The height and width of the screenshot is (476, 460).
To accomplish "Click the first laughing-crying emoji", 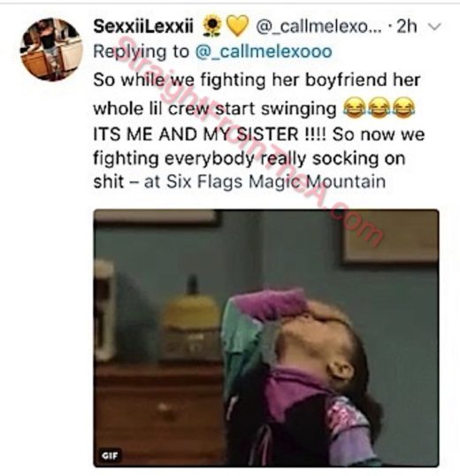I will click(354, 109).
